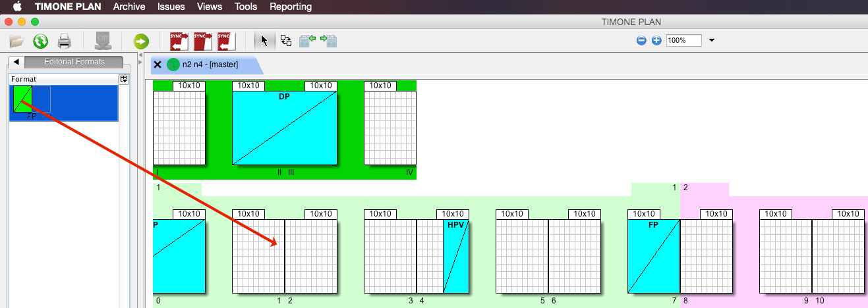868x308 pixels.
Task: Open the Format column options icon
Action: (x=123, y=79)
